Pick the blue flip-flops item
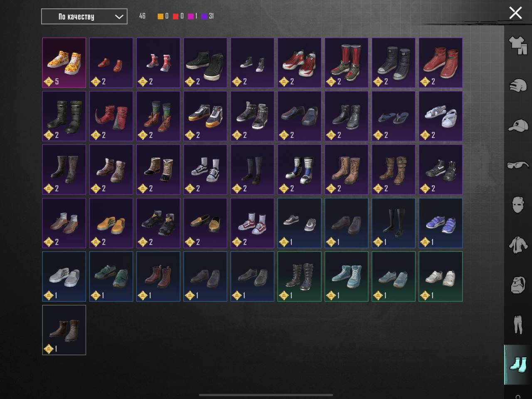The image size is (532, 399). coord(394,116)
